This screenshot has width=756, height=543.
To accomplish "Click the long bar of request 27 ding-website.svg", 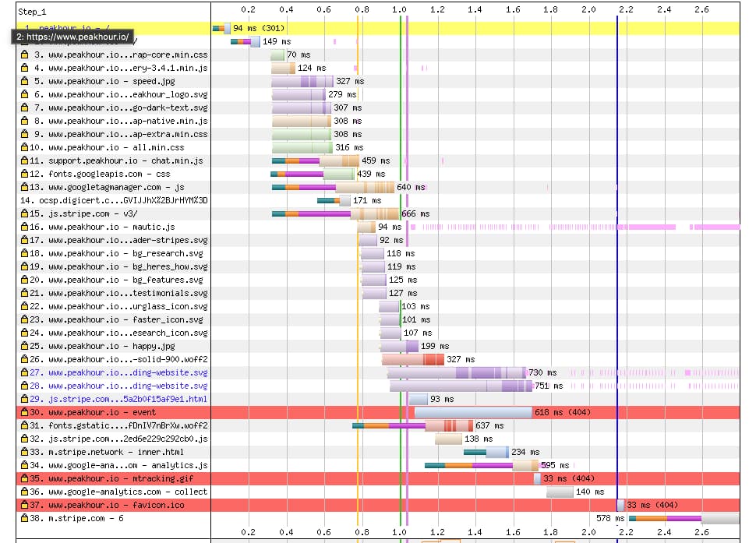I will pos(457,372).
